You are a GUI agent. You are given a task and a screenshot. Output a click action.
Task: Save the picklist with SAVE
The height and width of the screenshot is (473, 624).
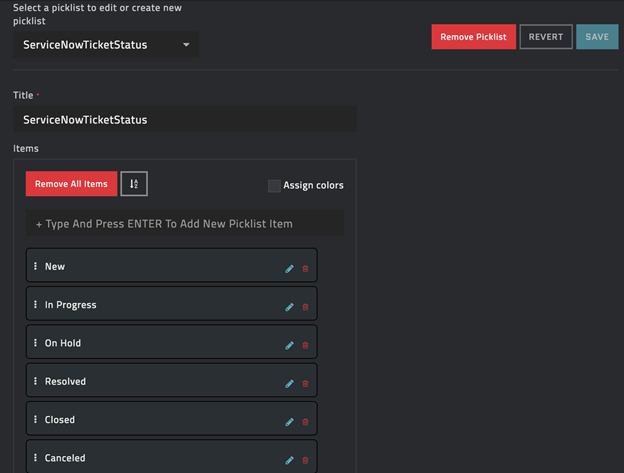coord(597,37)
